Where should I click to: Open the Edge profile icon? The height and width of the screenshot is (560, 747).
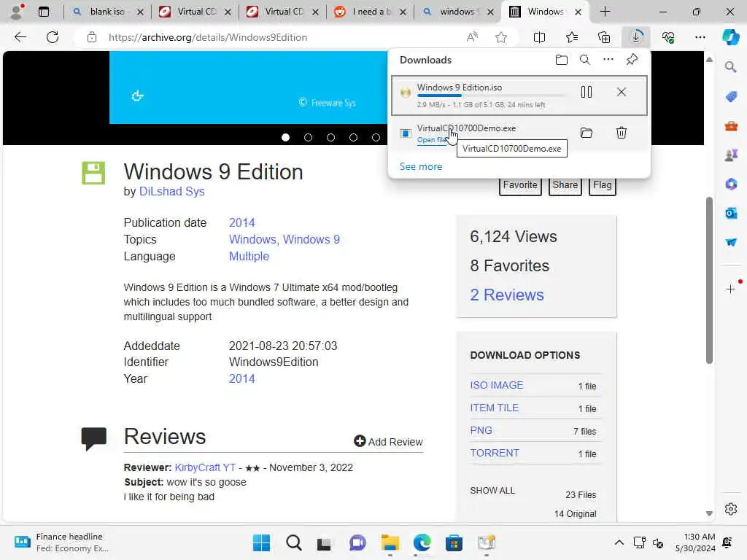click(18, 12)
